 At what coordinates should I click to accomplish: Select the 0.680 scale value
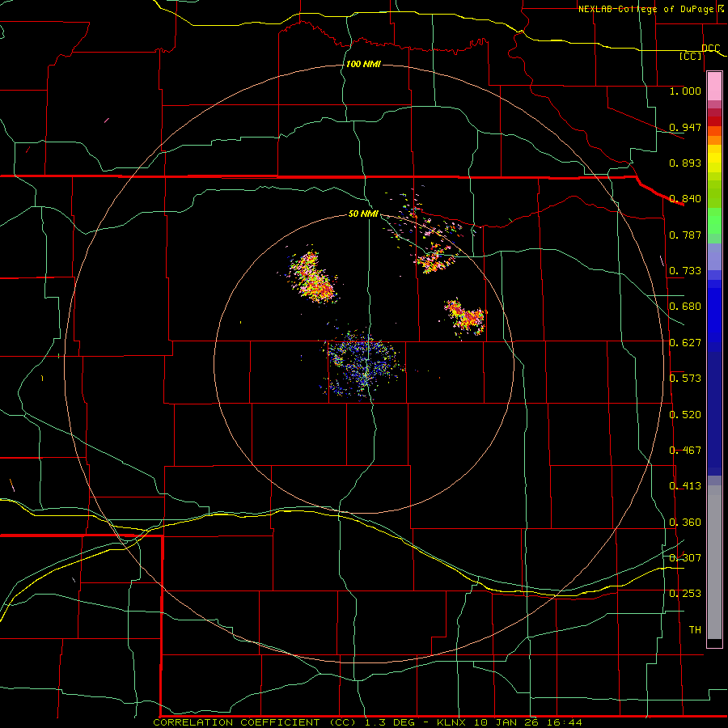tap(685, 306)
